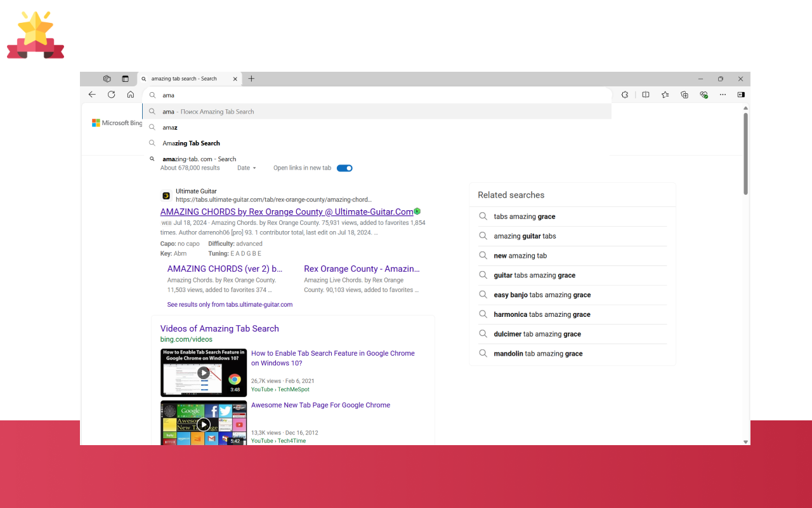This screenshot has width=812, height=508.
Task: Choose the 'amazing-tab. com - Search' suggestion
Action: (377, 159)
